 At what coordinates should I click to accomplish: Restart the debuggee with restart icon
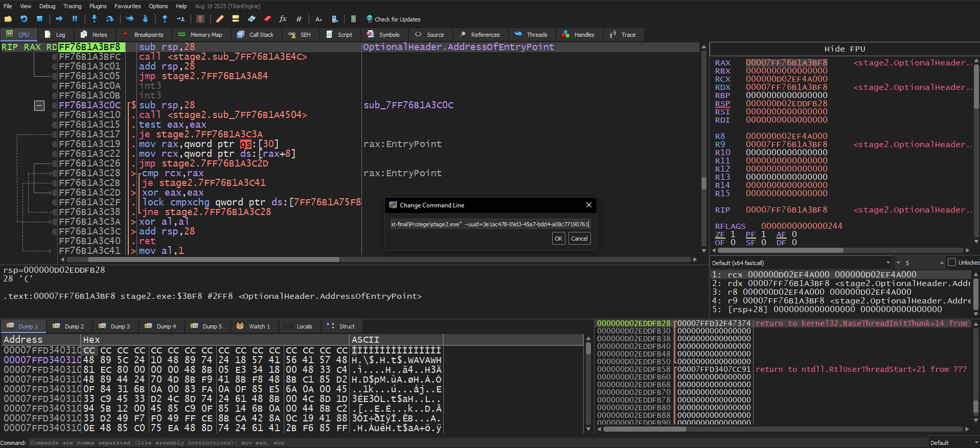point(24,19)
